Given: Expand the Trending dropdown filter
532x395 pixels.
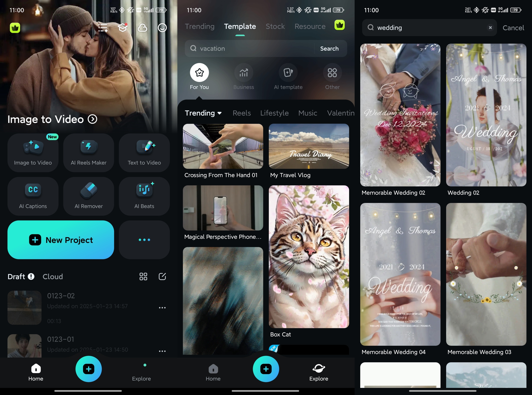Looking at the screenshot, I should coord(203,113).
